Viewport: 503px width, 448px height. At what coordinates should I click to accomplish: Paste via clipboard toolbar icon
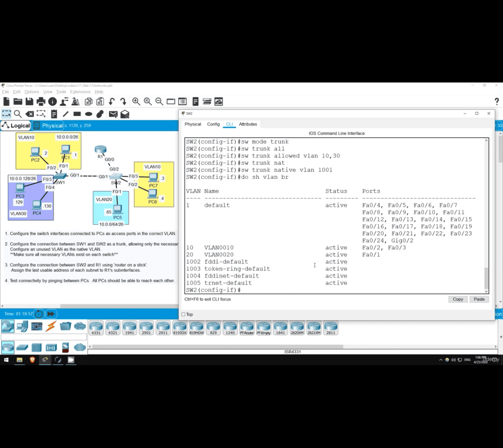[x=100, y=102]
